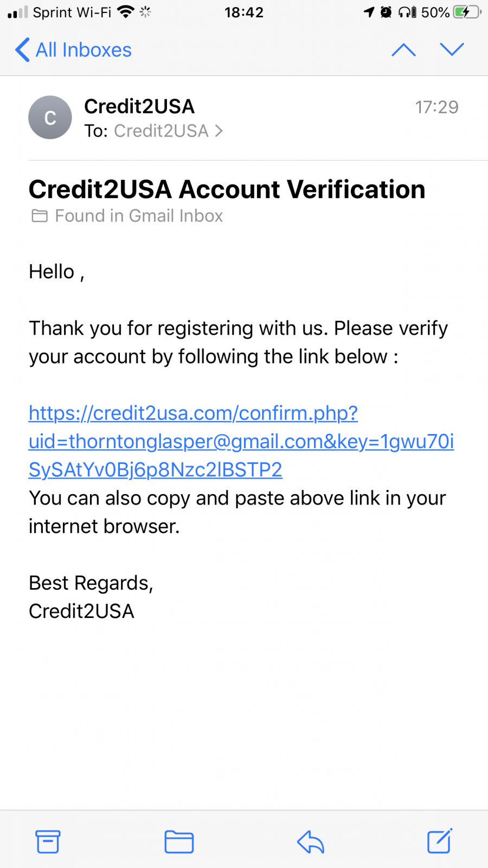Tap the To: Credit2USA recipient field
The image size is (488, 868).
coord(153,131)
